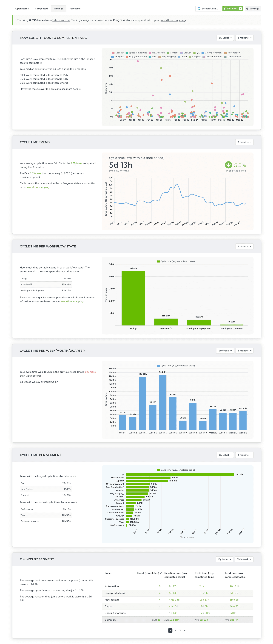Toggle the New feature legend item in scatter chart
This screenshot has width=273, height=644.
pyautogui.click(x=157, y=53)
